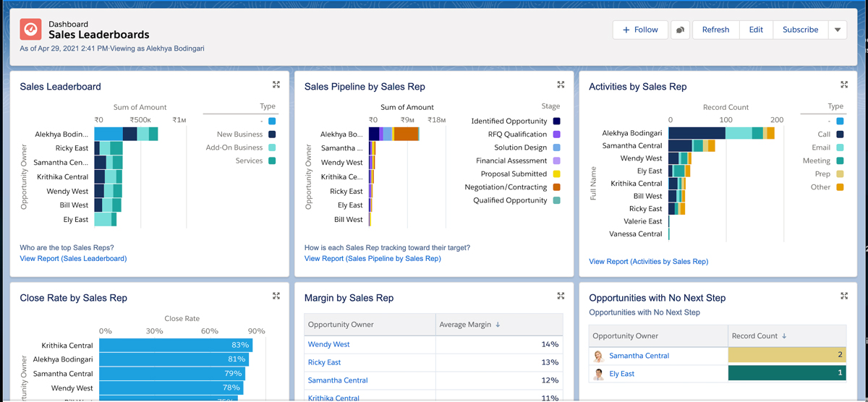868x402 pixels.
Task: Click the New Business legend color swatch
Action: pos(272,134)
